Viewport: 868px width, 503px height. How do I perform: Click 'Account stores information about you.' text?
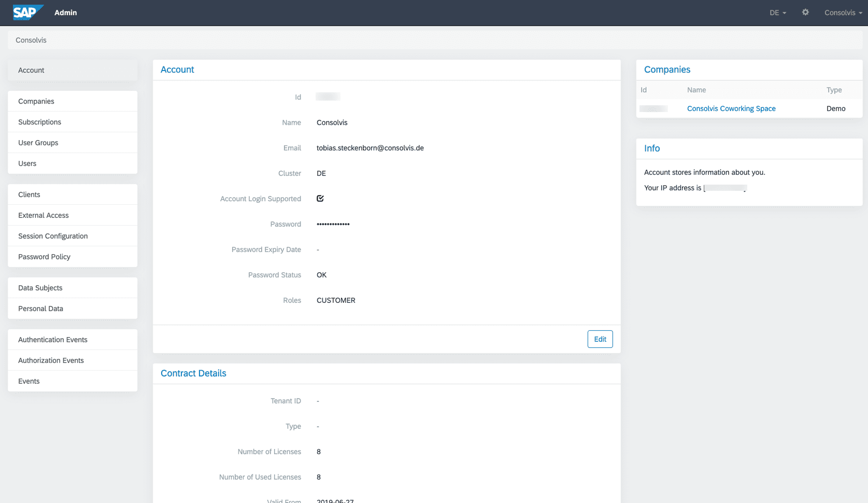(704, 172)
